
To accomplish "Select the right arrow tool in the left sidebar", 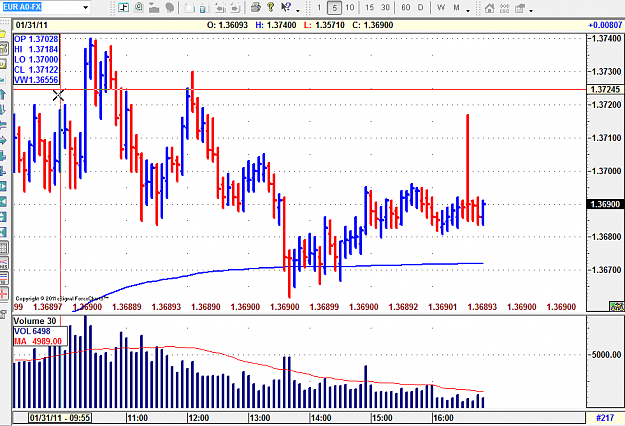I will click(3, 140).
